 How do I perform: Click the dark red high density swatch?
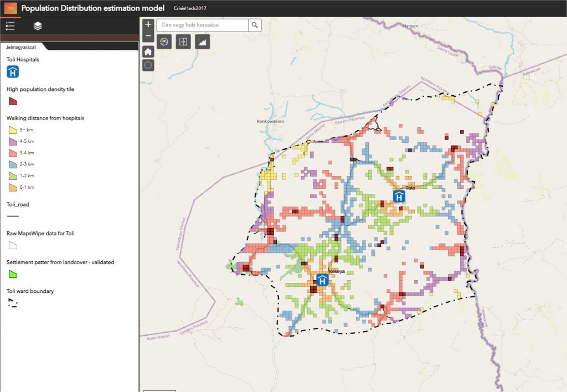(x=13, y=101)
